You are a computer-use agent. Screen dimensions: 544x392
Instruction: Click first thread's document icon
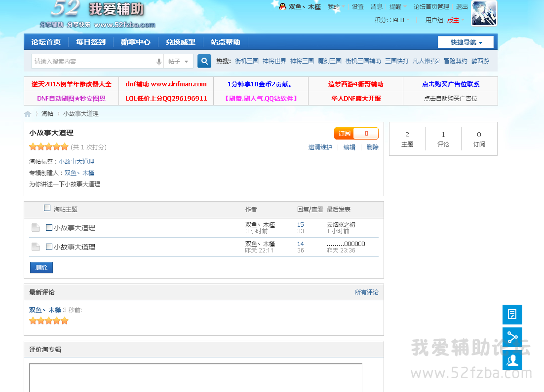coord(36,228)
